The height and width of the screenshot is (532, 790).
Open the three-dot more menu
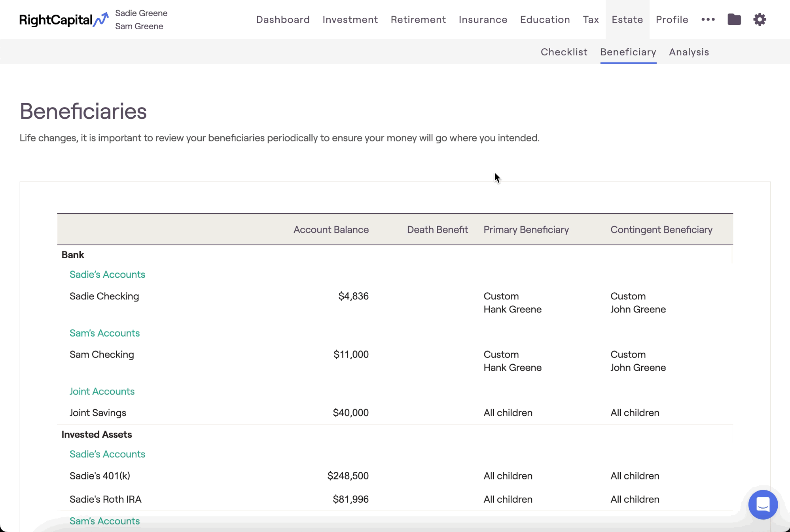[x=708, y=19]
